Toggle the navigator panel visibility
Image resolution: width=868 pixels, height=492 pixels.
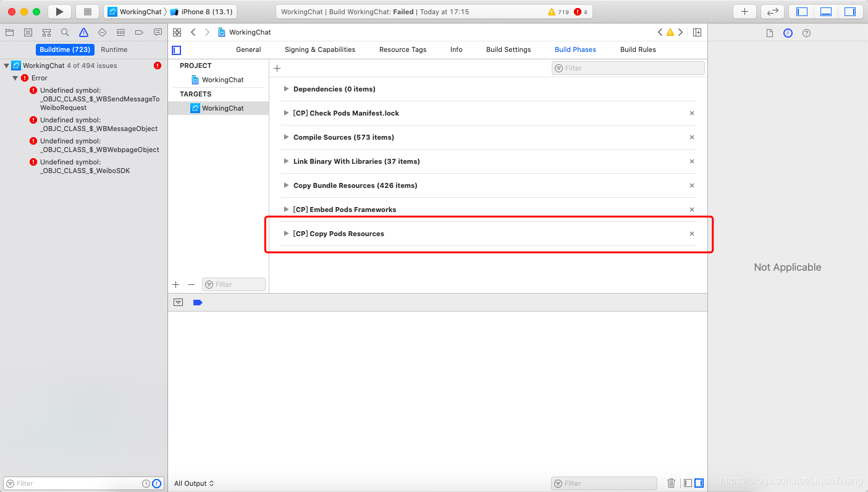tap(803, 12)
